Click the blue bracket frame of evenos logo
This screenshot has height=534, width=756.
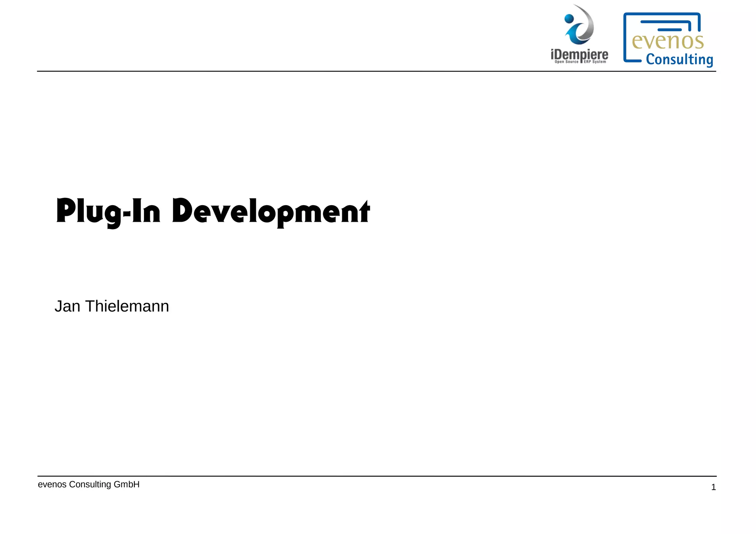625,37
